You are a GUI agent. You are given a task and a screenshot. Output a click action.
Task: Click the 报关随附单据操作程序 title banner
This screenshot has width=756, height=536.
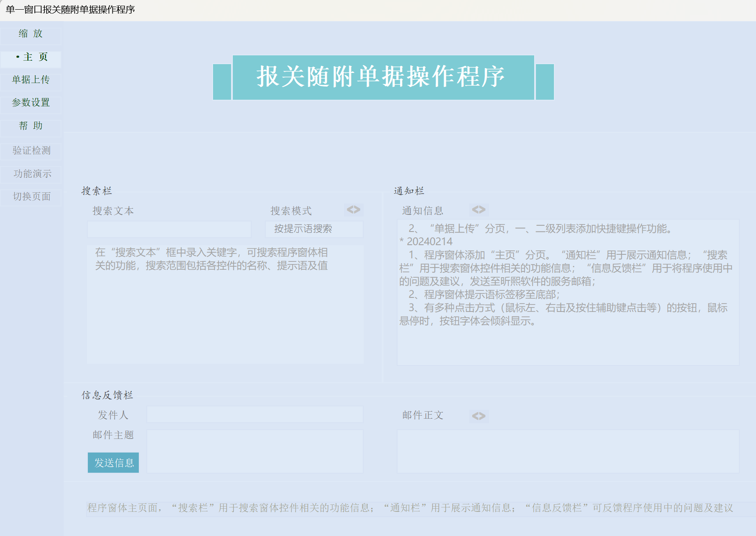click(x=383, y=77)
